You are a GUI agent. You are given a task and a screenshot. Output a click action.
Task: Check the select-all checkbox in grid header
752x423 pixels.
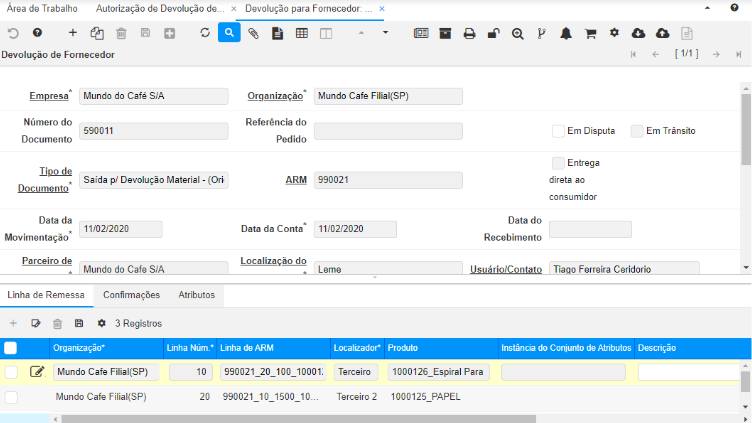click(11, 348)
